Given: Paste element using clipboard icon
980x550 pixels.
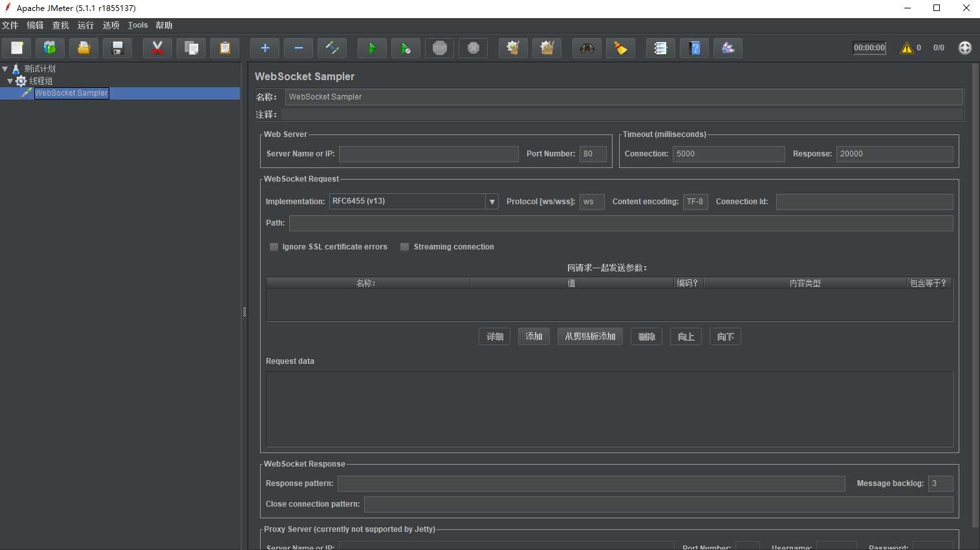Looking at the screenshot, I should click(224, 48).
